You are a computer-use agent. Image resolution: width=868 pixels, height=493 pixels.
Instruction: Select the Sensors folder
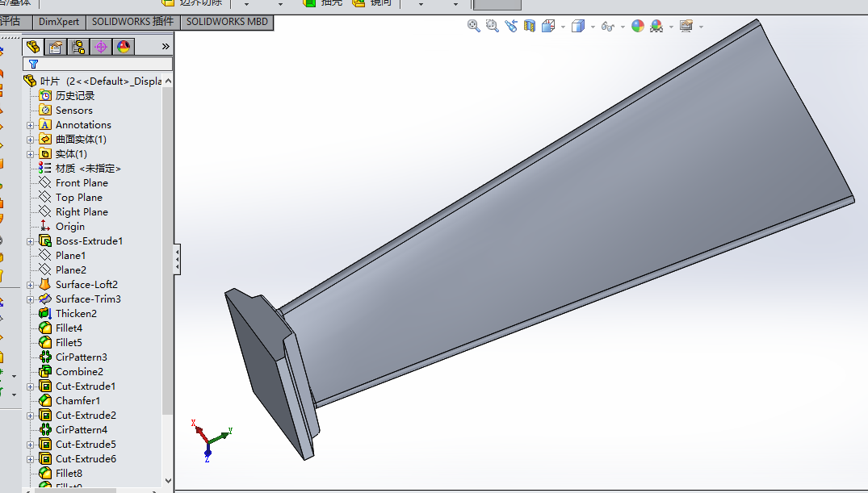pyautogui.click(x=73, y=110)
